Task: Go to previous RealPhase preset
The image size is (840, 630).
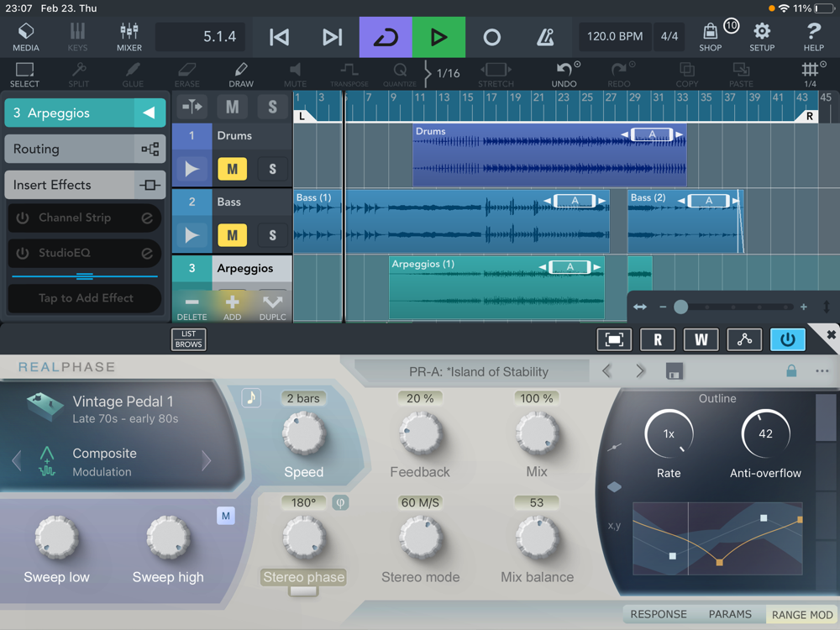Action: [x=607, y=370]
